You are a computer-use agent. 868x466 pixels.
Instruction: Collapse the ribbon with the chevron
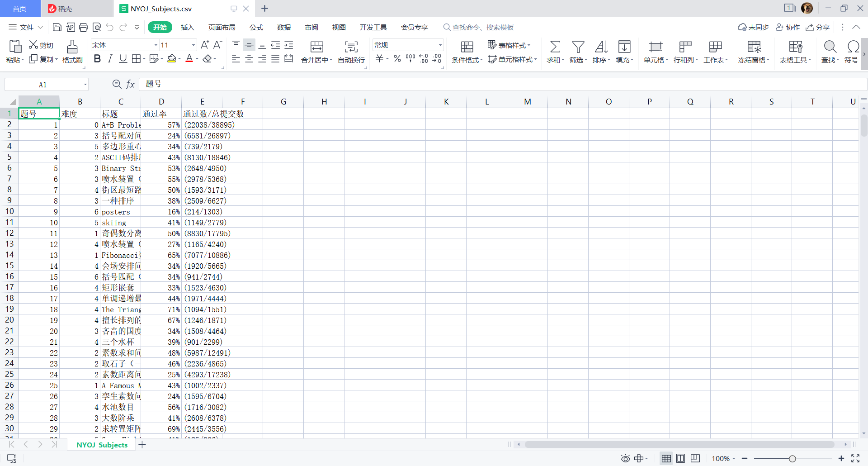point(856,27)
